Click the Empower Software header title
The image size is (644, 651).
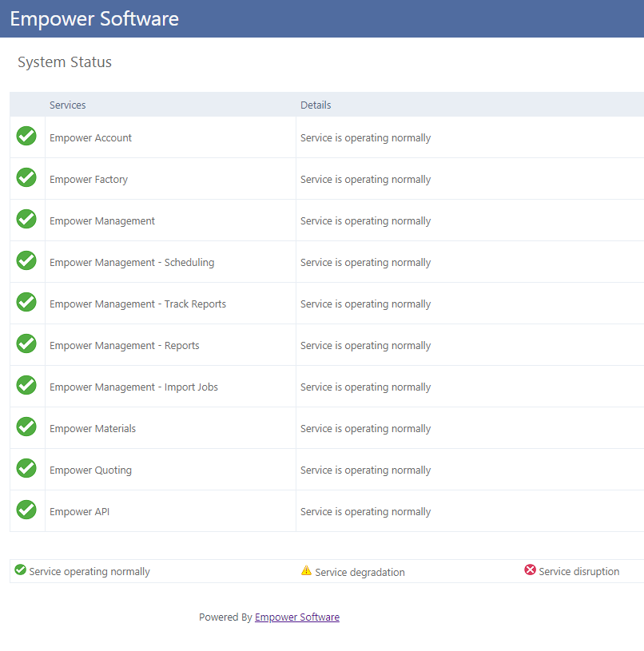pyautogui.click(x=94, y=19)
